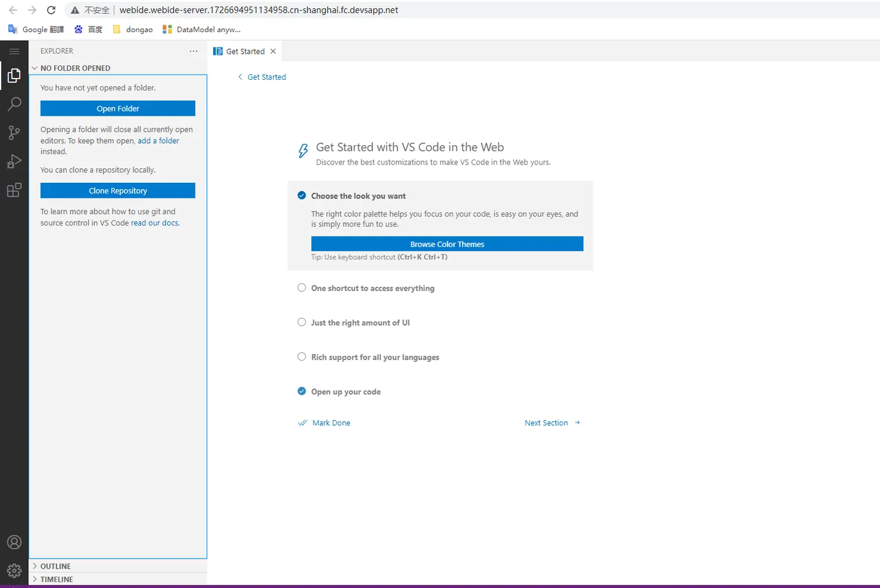880x588 pixels.
Task: Expand the OUTLINE section
Action: pos(118,566)
